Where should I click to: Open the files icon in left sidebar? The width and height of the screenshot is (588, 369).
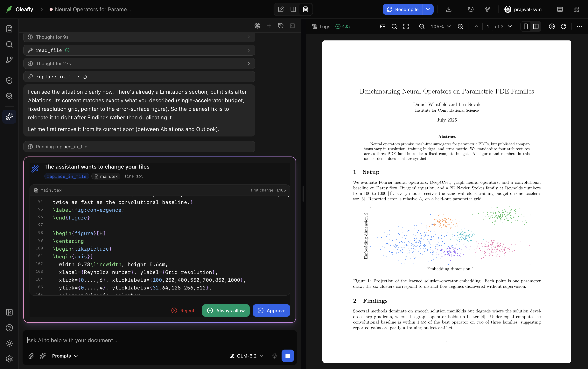tap(9, 29)
